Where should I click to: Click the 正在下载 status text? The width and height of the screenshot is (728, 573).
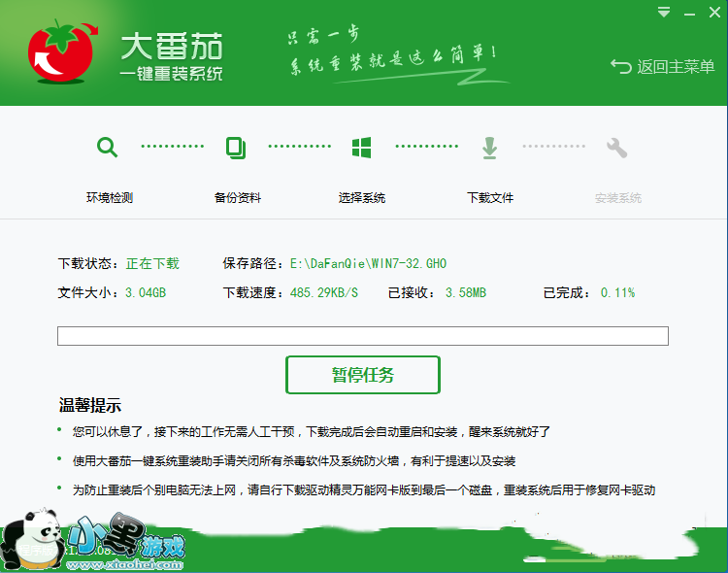pos(152,263)
